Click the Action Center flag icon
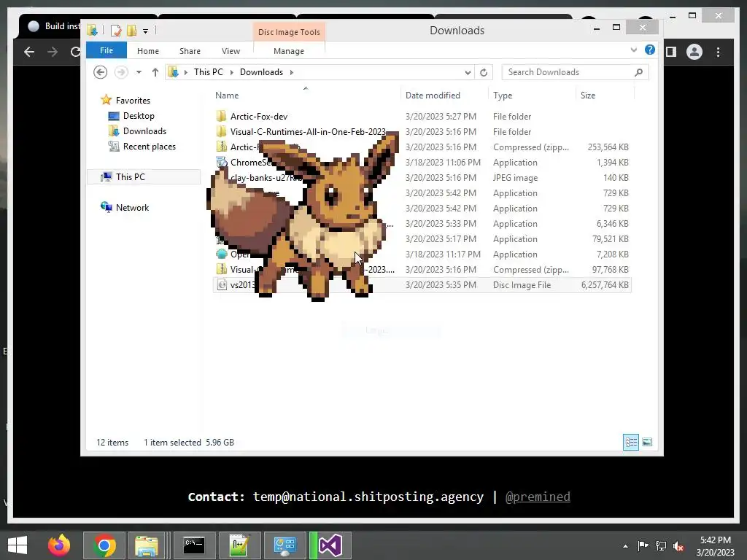 click(643, 545)
